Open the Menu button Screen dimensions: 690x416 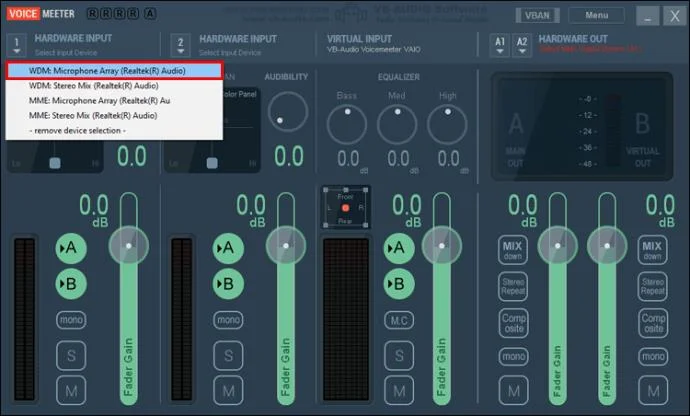tap(596, 15)
